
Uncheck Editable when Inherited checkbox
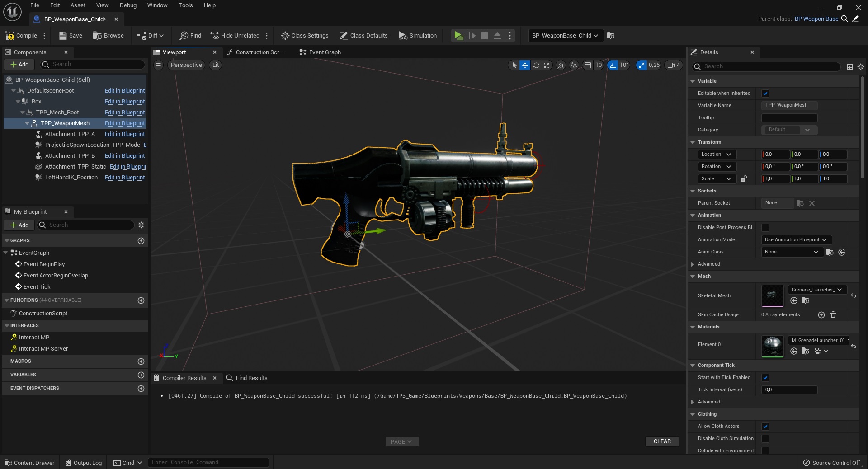765,94
